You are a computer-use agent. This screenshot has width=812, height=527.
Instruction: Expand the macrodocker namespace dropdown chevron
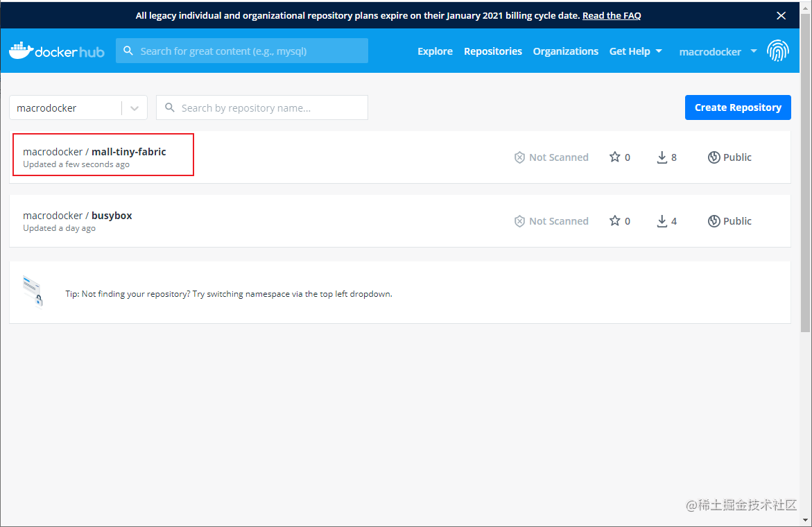click(x=135, y=108)
